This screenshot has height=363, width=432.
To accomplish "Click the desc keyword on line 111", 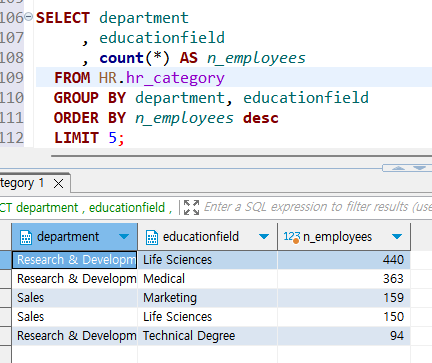I will pos(261,118).
